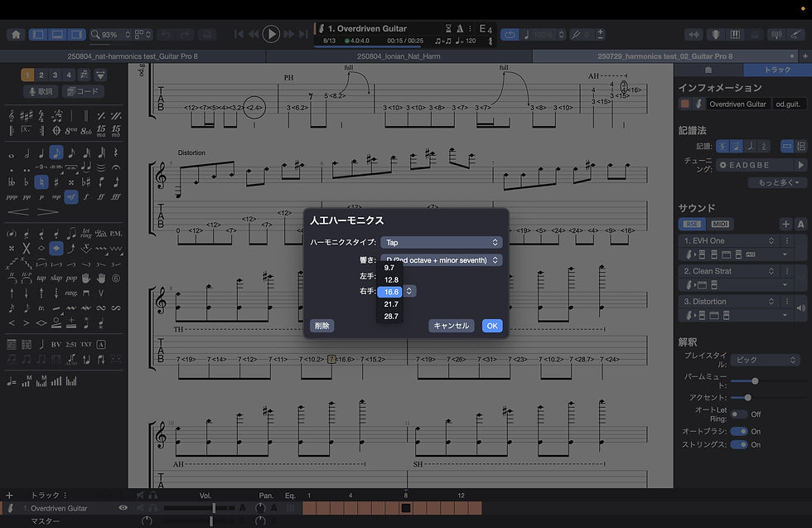The image size is (812, 528).
Task: Select the pop technique icon
Action: pos(71,279)
